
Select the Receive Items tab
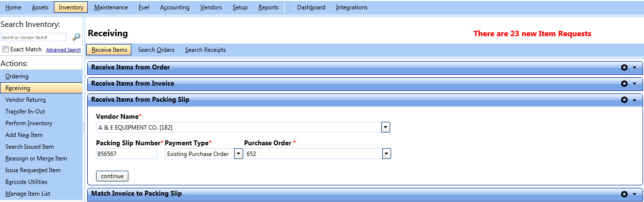[x=109, y=50]
